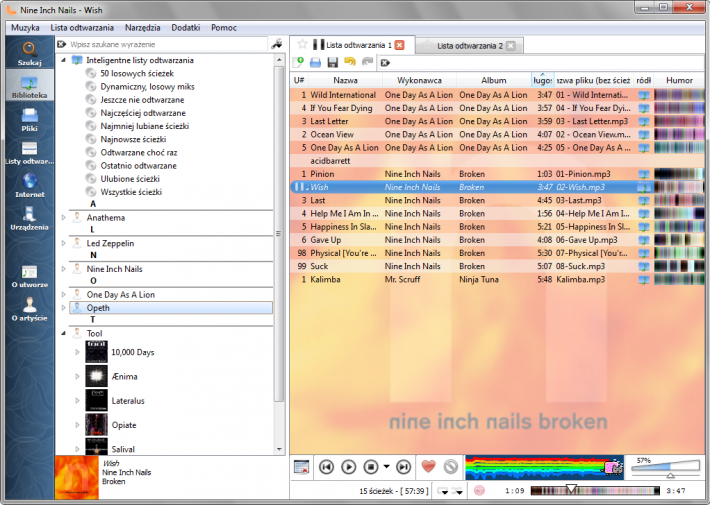
Task: Toggle Last.fm scrobbling icon in status bar
Action: [479, 491]
